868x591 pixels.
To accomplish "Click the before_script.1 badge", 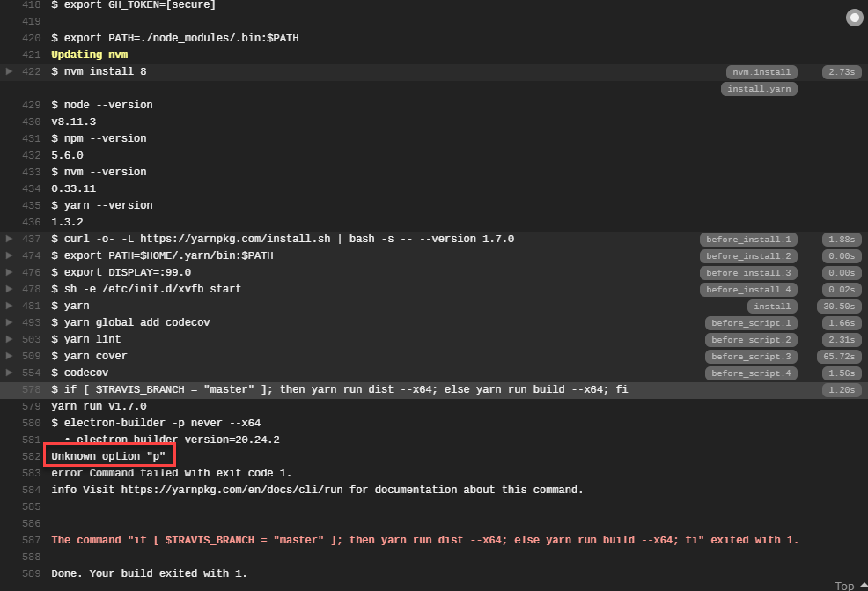I will tap(751, 323).
